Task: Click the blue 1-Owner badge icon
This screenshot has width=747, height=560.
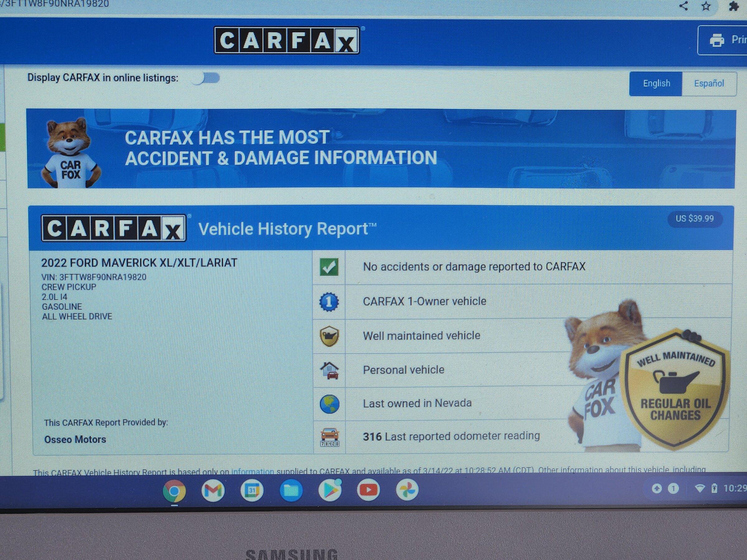Action: 329,301
